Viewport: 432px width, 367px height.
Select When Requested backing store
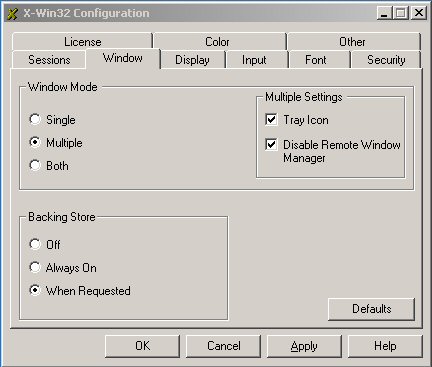click(80, 291)
